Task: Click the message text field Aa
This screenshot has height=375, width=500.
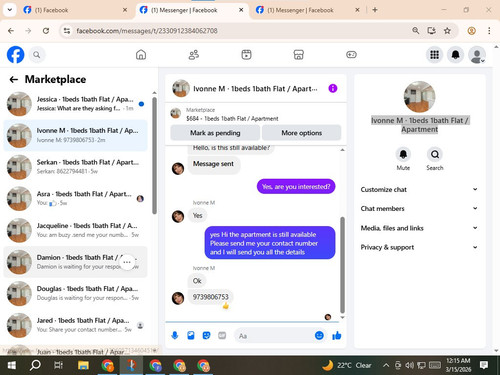Action: click(274, 336)
